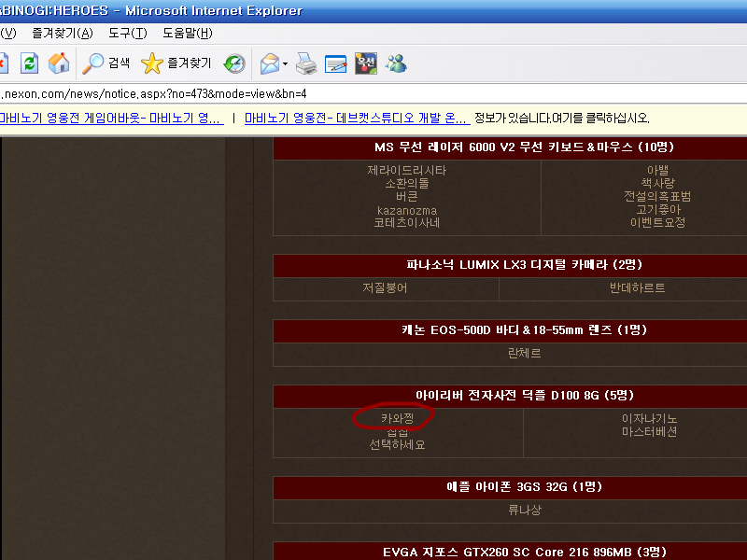The image size is (747, 560).
Task: Open the 도구(T) menu
Action: [128, 34]
